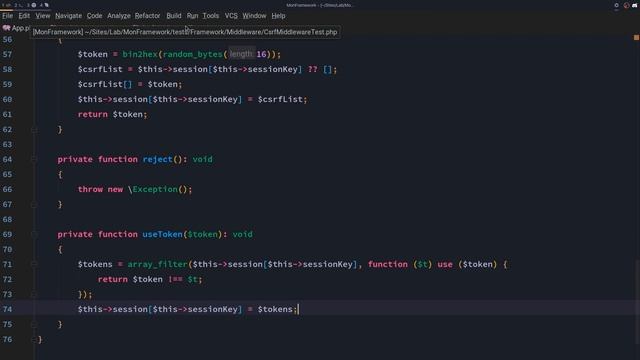
Task: Click the red circular system tray icon
Action: (627, 5)
